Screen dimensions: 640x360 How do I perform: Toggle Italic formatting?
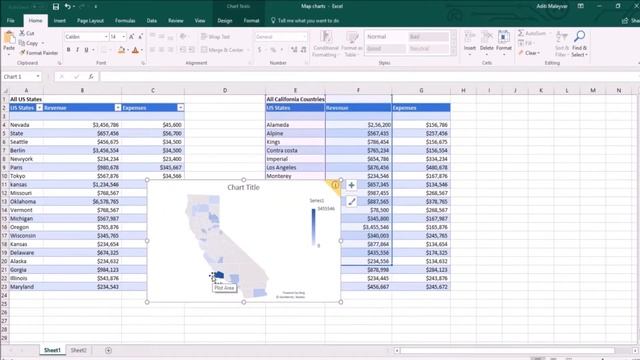(77, 50)
